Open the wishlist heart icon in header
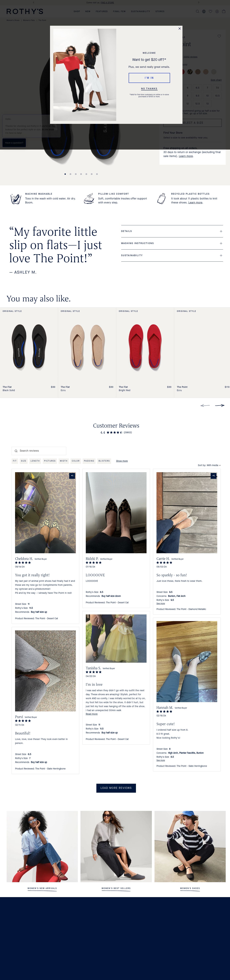Viewport: 230px width, 980px height. point(210,11)
